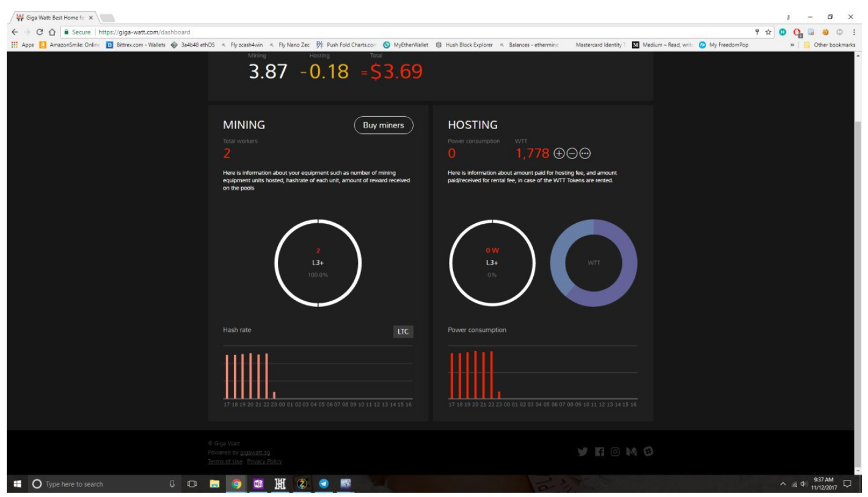Reload the Giga Watt dashboard page
This screenshot has height=497, width=868.
coord(40,32)
